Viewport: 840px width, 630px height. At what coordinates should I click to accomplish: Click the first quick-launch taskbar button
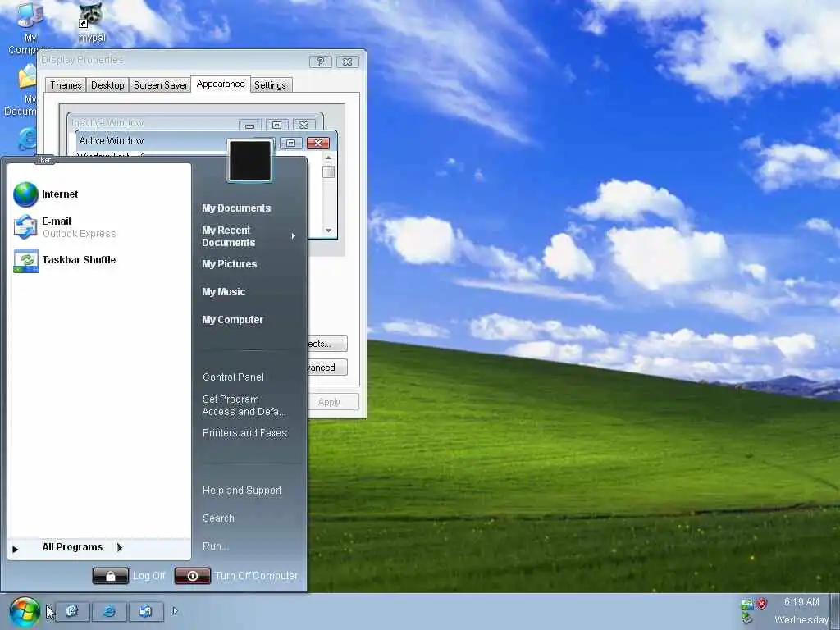[x=72, y=611]
